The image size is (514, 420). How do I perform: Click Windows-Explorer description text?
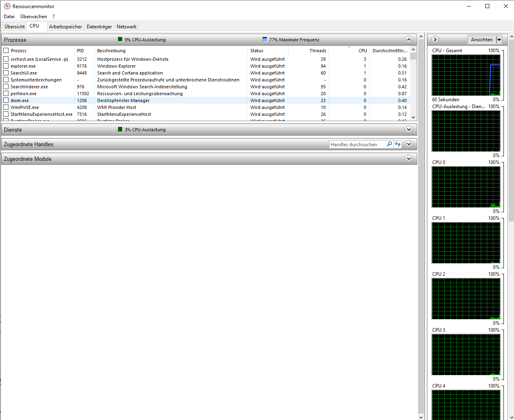coord(116,66)
